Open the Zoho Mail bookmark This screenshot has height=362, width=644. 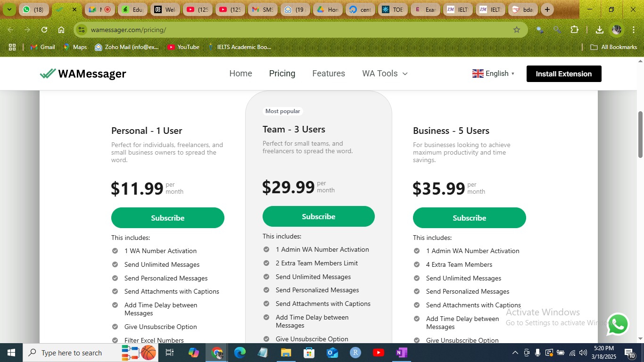pyautogui.click(x=127, y=47)
